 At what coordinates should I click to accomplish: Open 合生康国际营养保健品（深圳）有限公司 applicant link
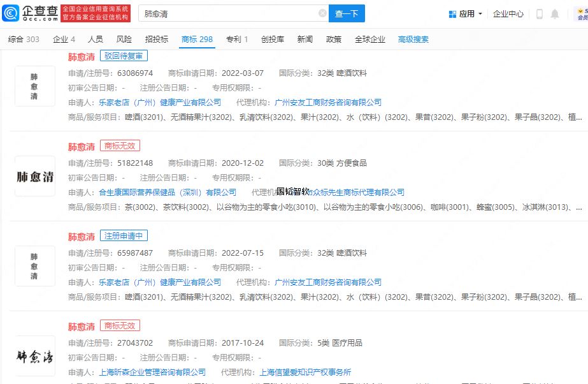pyautogui.click(x=168, y=192)
